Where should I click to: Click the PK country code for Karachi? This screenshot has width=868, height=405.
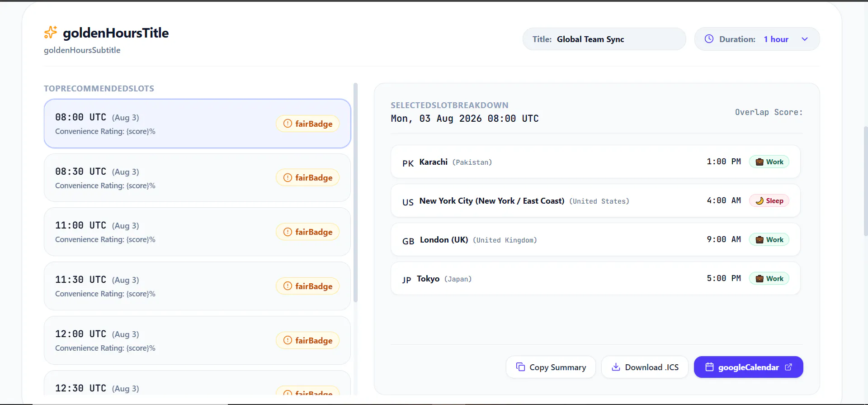click(408, 163)
